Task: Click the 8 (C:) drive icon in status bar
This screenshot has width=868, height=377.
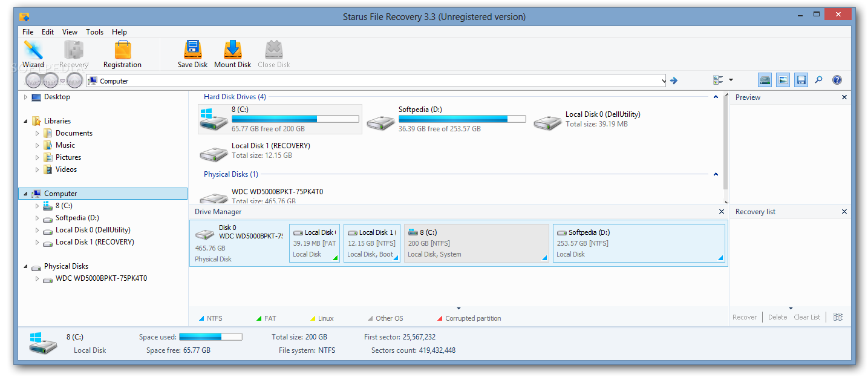Action: tap(43, 343)
